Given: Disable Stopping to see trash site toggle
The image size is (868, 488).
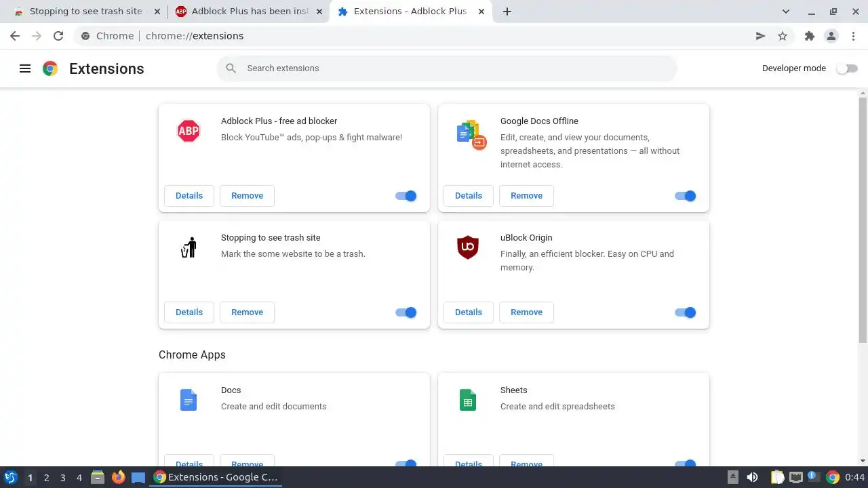Looking at the screenshot, I should [x=406, y=312].
